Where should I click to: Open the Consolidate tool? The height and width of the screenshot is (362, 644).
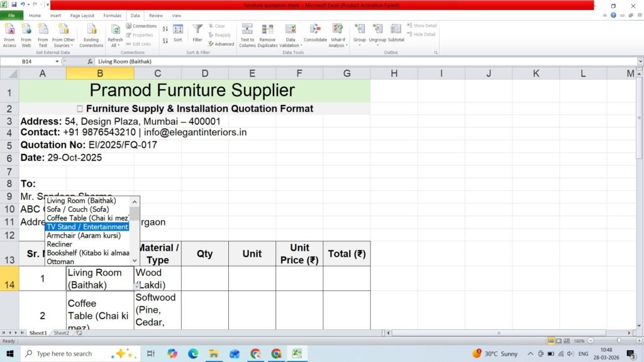[x=316, y=33]
